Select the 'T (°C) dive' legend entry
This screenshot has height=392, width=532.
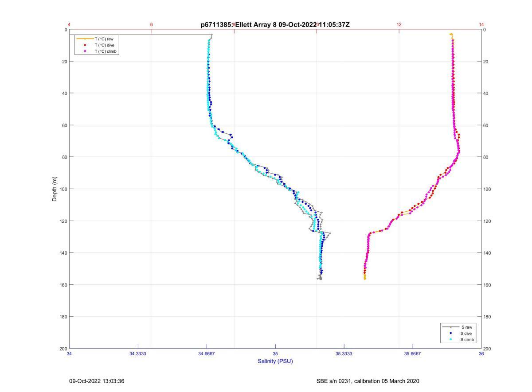tap(104, 45)
